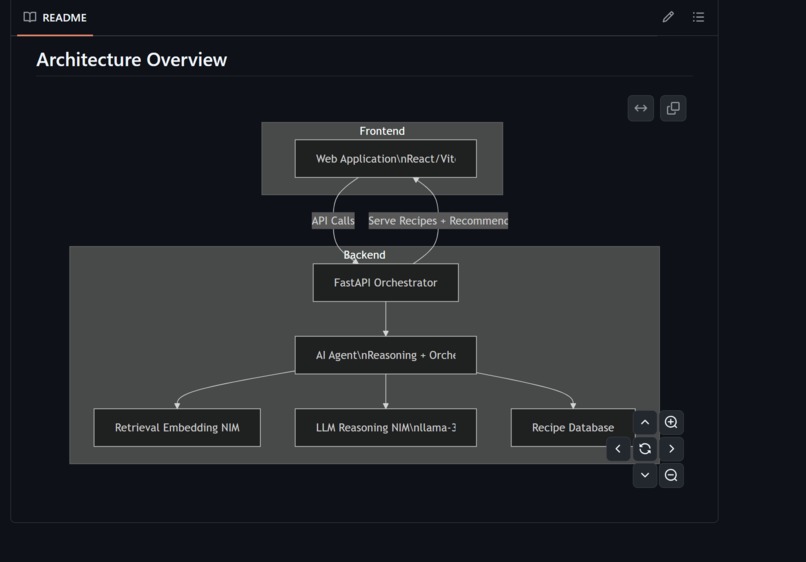Select the README tab
Screen dimensions: 806x562
[x=55, y=17]
